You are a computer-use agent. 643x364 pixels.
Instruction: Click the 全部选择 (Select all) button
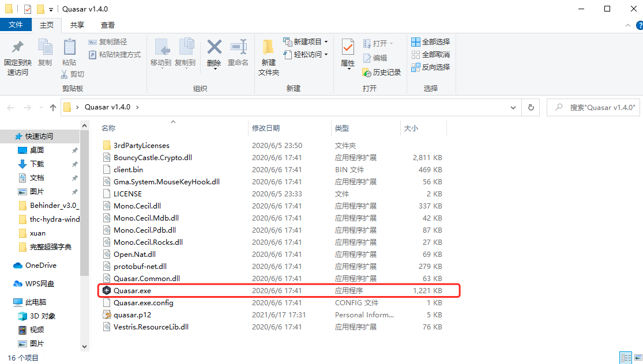tap(430, 41)
